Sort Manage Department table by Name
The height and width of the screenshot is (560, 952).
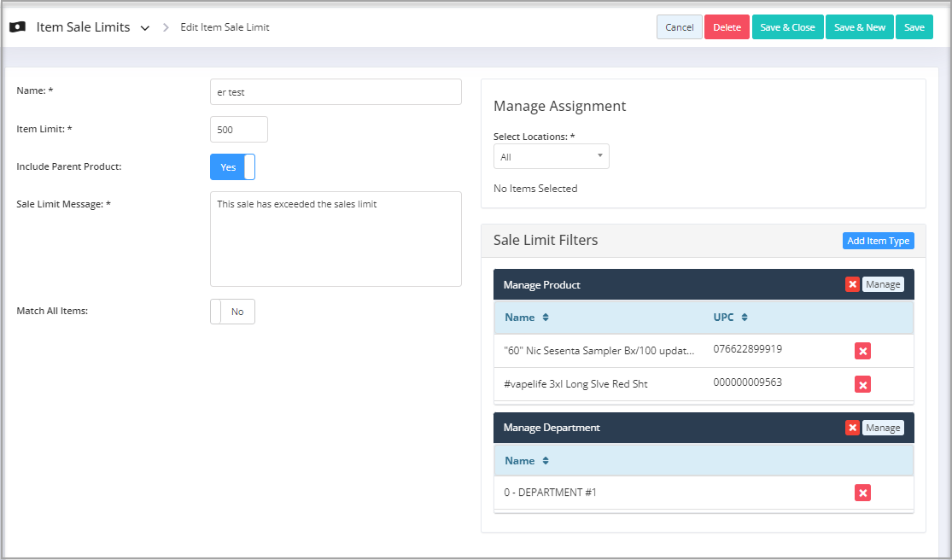click(x=527, y=460)
